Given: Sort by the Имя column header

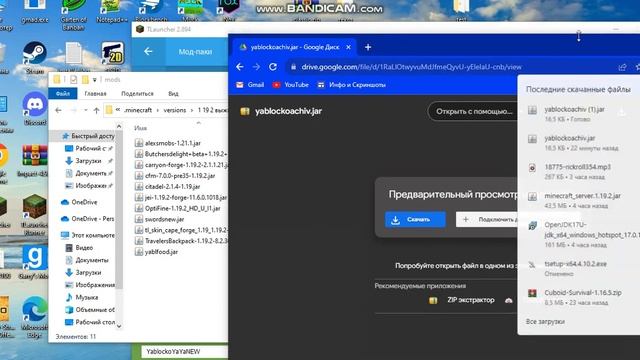Looking at the screenshot, I should (x=140, y=128).
